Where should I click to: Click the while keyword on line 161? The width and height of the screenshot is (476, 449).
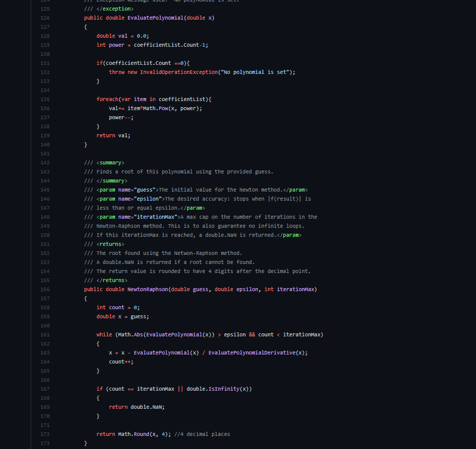pos(104,334)
